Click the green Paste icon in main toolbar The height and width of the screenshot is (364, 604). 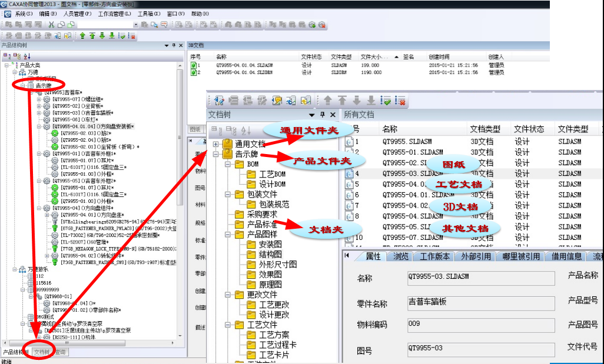71,25
